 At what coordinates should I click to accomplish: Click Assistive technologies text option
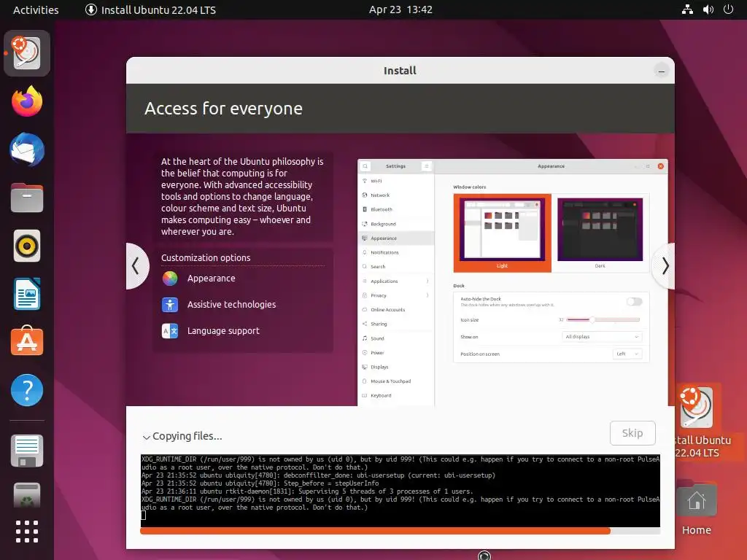pos(231,305)
